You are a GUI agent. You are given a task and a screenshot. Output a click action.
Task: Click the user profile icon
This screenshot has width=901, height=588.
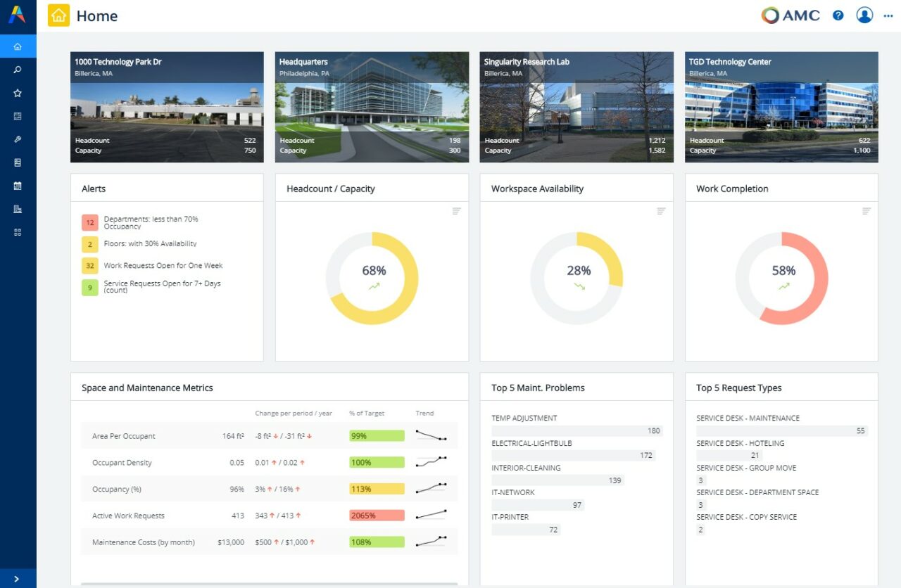coord(864,15)
